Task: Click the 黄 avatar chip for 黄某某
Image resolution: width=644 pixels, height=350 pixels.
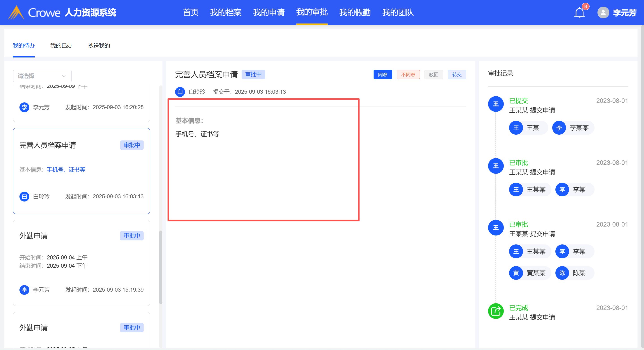Action: point(516,273)
